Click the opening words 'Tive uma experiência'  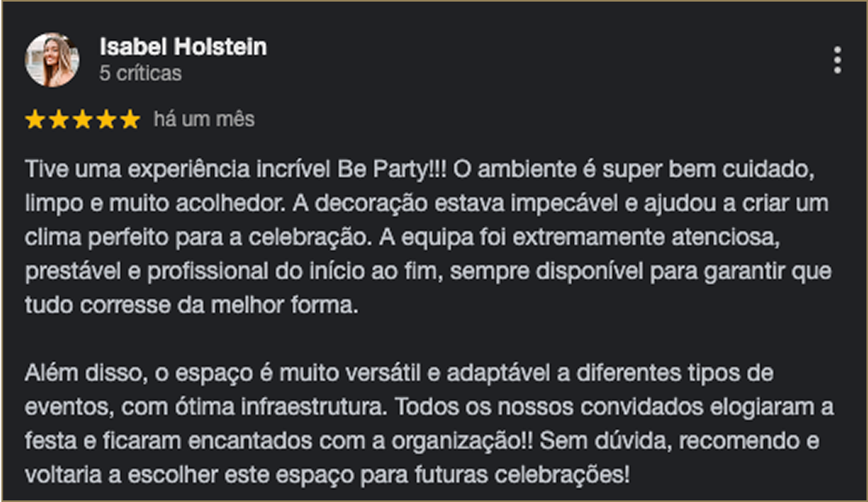tap(137, 169)
